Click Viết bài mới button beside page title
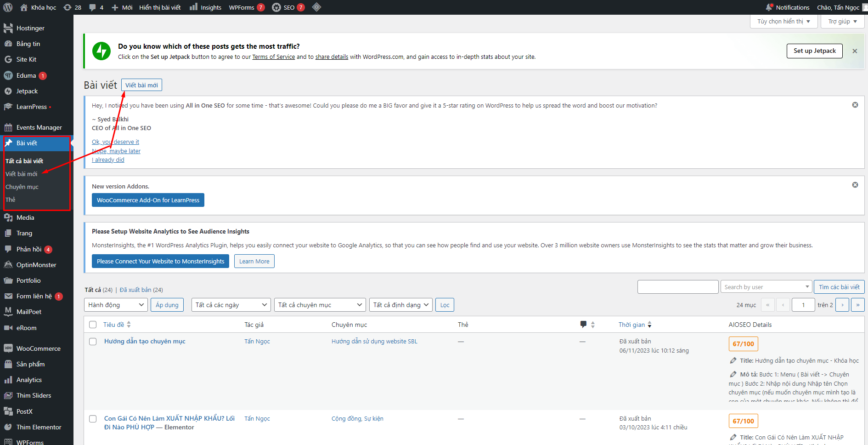868x445 pixels. [141, 85]
